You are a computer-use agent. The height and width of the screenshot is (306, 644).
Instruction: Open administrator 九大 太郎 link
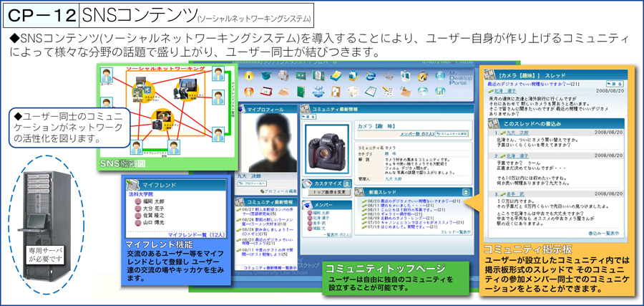(x=393, y=179)
